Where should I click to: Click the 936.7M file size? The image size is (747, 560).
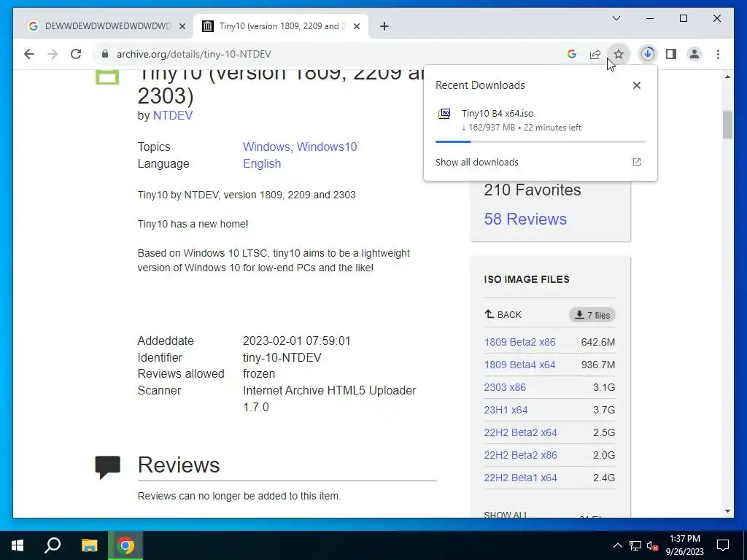(598, 365)
